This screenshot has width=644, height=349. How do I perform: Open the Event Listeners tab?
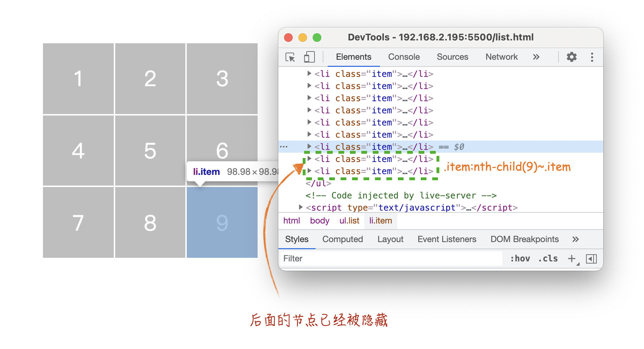pos(447,239)
